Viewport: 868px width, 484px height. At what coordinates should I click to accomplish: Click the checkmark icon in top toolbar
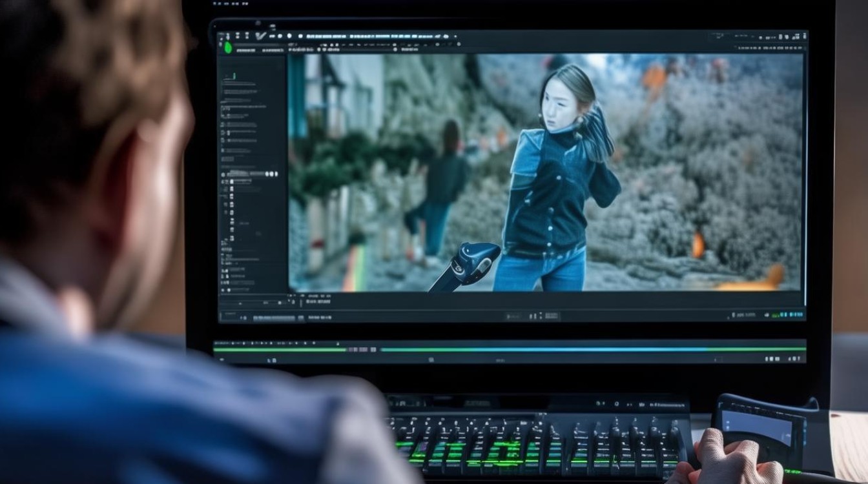tap(260, 36)
